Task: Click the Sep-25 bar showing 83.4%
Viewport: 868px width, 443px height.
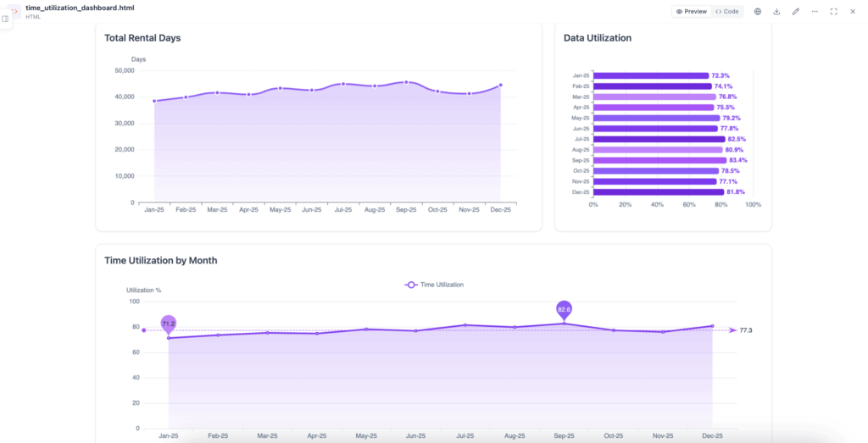Action: pos(659,160)
